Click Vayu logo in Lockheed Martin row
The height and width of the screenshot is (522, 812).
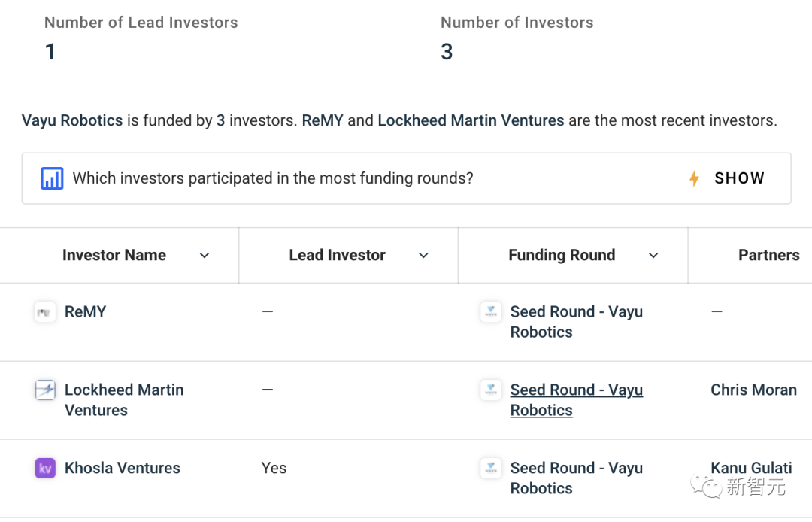491,390
